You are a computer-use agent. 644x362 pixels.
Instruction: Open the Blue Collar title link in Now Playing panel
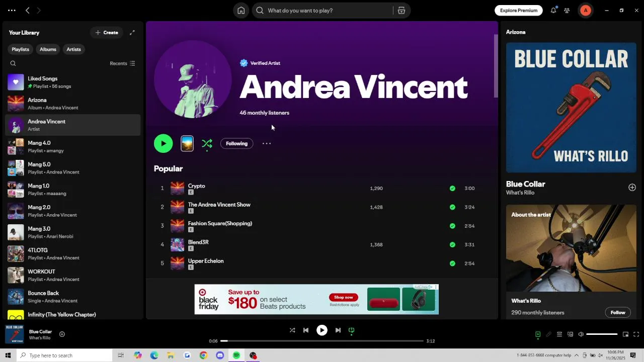[x=525, y=184]
